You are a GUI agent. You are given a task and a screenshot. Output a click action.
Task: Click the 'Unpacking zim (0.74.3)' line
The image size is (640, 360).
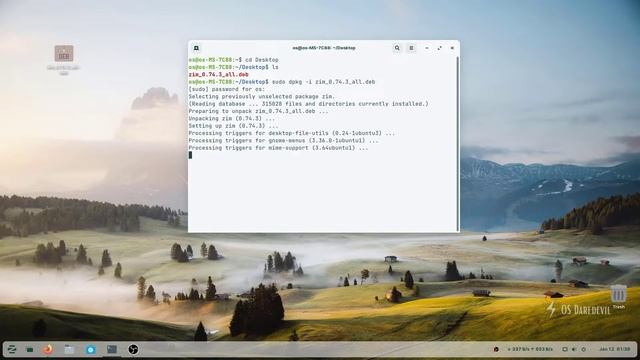click(231, 119)
